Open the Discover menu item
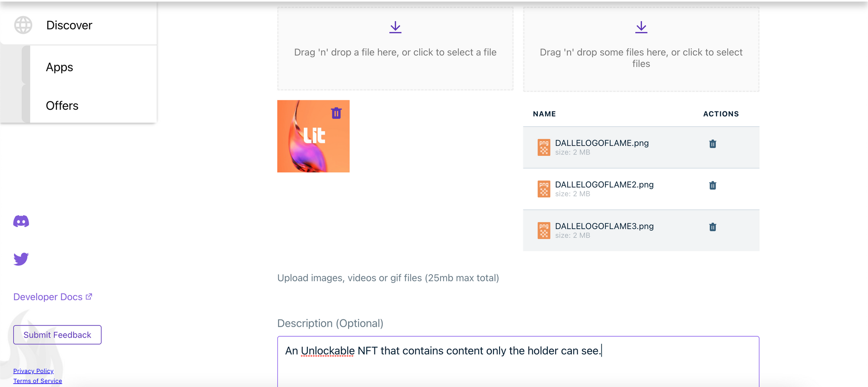Image resolution: width=868 pixels, height=387 pixels. pyautogui.click(x=69, y=25)
